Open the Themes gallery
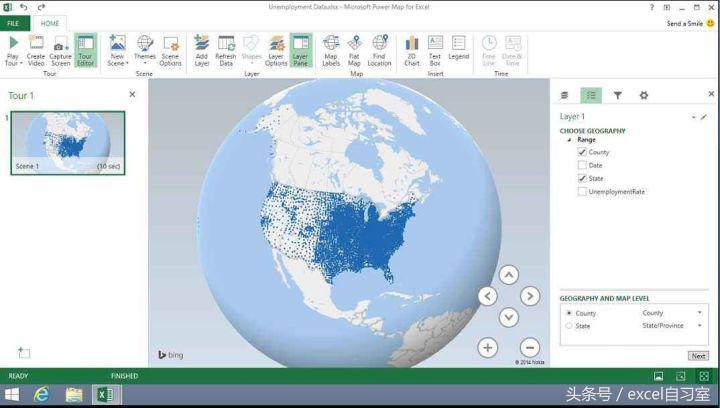Image resolution: width=720 pixels, height=408 pixels. (x=145, y=50)
